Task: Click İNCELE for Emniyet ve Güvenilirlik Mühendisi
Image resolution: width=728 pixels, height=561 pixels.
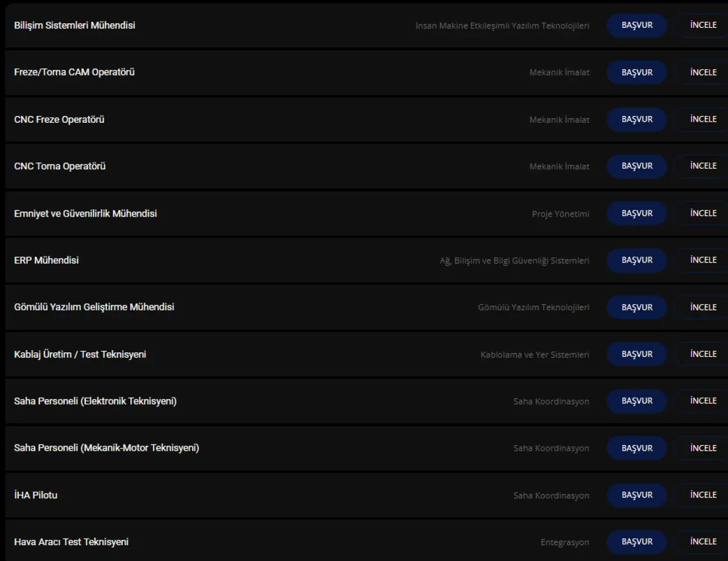Action: [703, 213]
